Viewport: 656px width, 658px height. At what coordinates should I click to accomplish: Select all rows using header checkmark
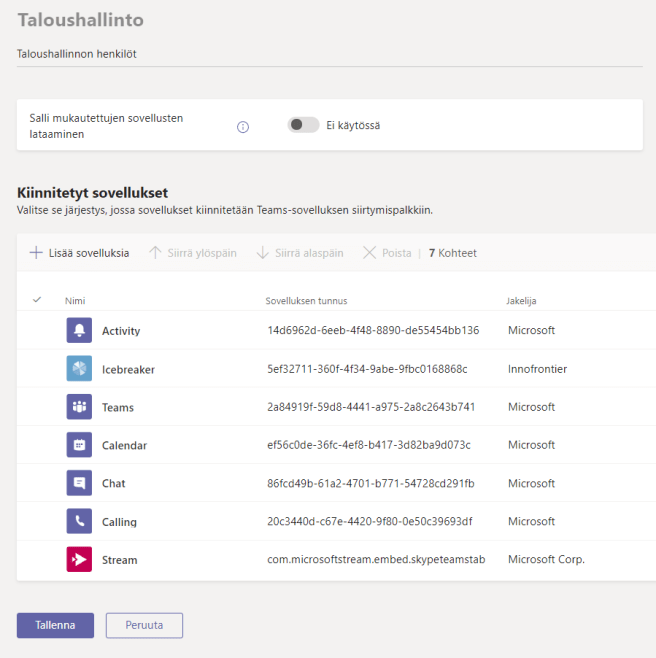(37, 300)
